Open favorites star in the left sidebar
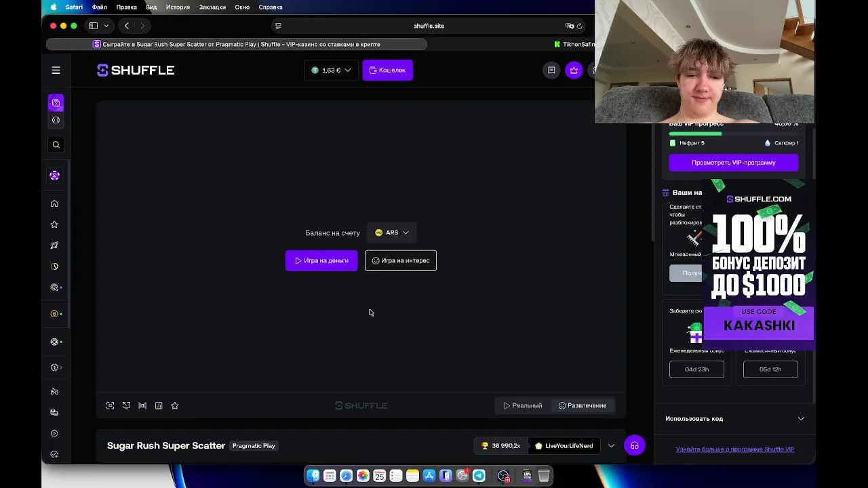Image resolution: width=868 pixels, height=488 pixels. coord(55,224)
